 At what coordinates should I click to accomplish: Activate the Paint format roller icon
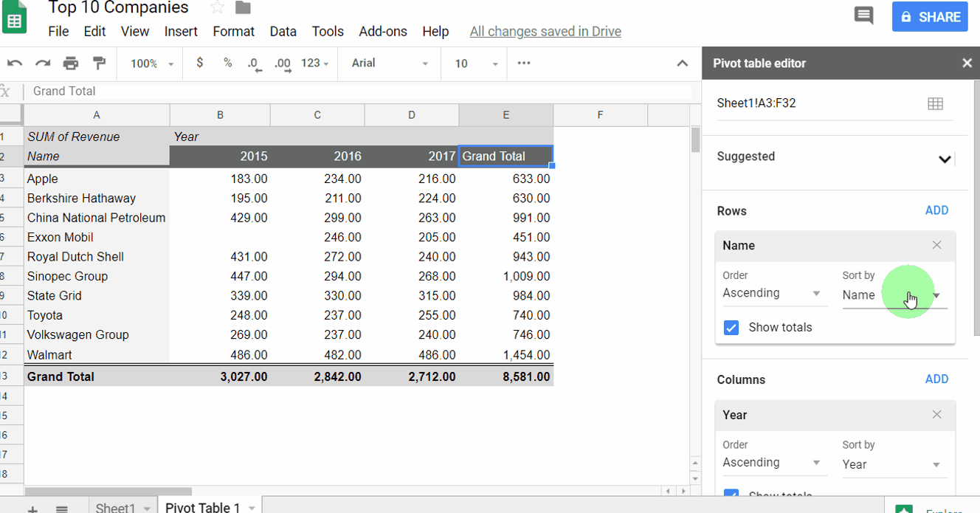pyautogui.click(x=98, y=63)
